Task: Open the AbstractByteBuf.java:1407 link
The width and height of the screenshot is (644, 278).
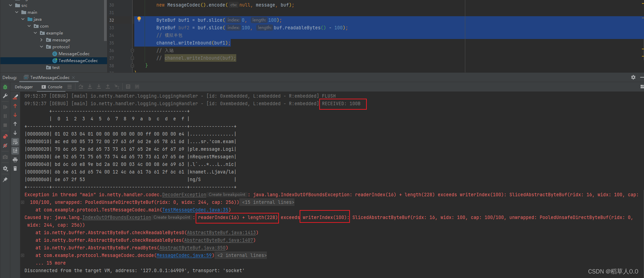Action: click(219, 240)
